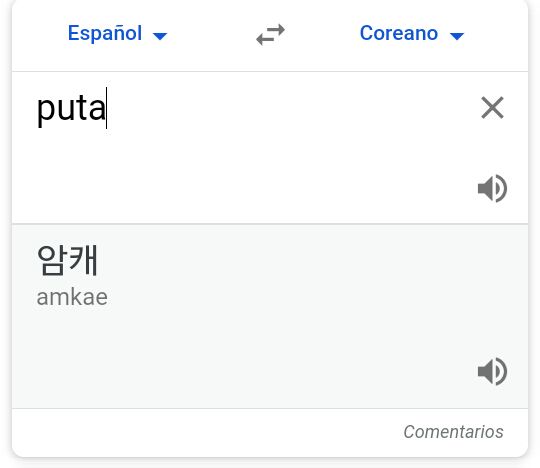The width and height of the screenshot is (540, 468).
Task: Click the blue triangle next to Coreano
Action: 457,35
